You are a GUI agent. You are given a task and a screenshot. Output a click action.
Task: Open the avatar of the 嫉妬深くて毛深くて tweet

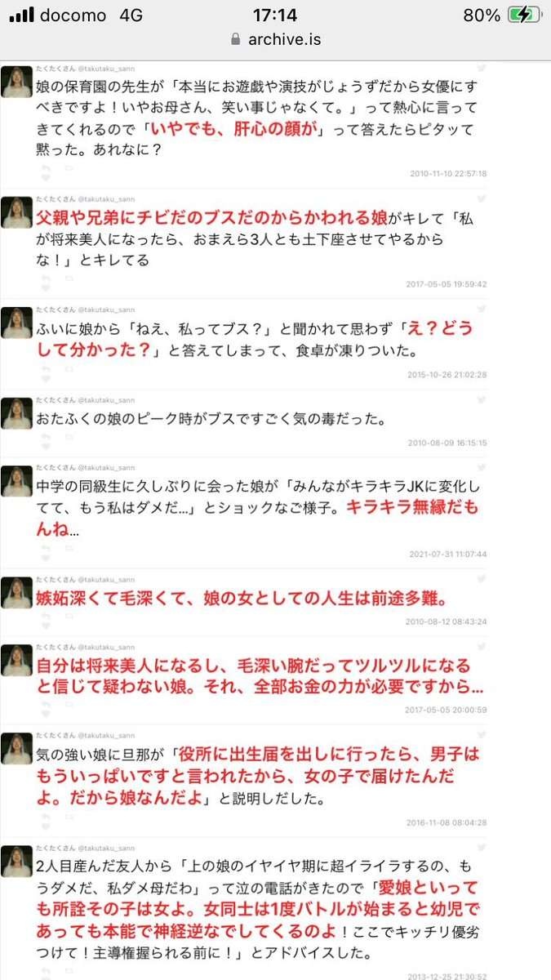pyautogui.click(x=16, y=592)
